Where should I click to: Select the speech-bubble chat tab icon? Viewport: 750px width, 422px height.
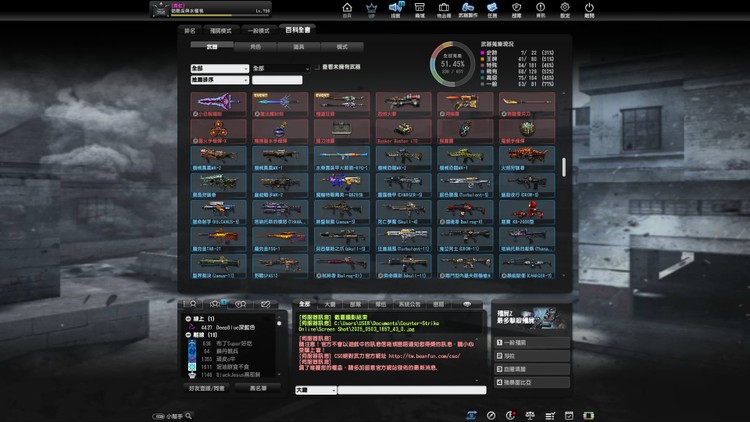point(467,304)
